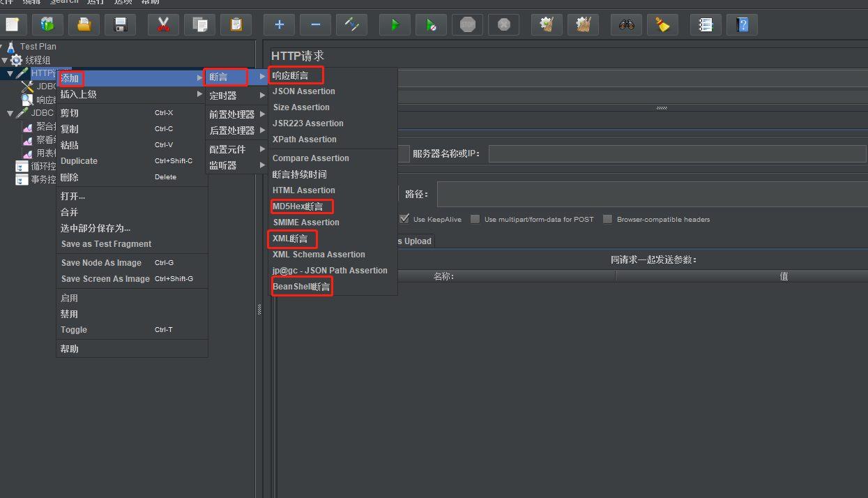The width and height of the screenshot is (868, 498).
Task: Select XML Schema Assertion entry
Action: pyautogui.click(x=333, y=255)
